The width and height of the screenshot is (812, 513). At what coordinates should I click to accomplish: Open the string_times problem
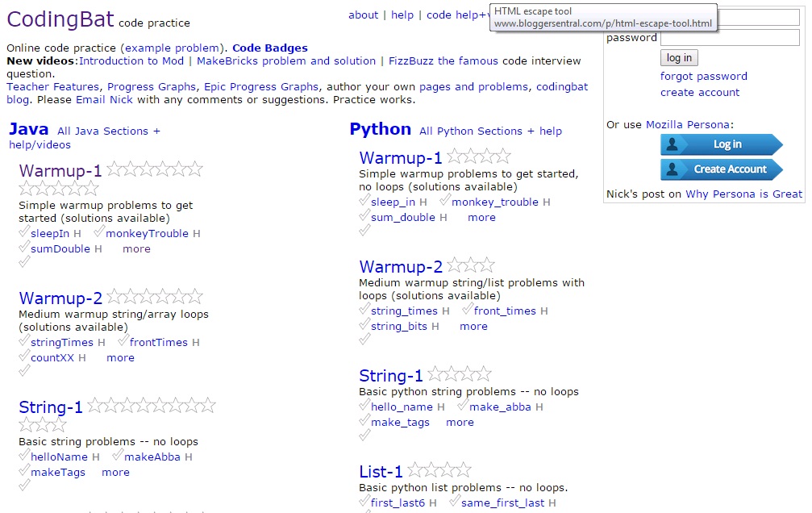point(404,311)
